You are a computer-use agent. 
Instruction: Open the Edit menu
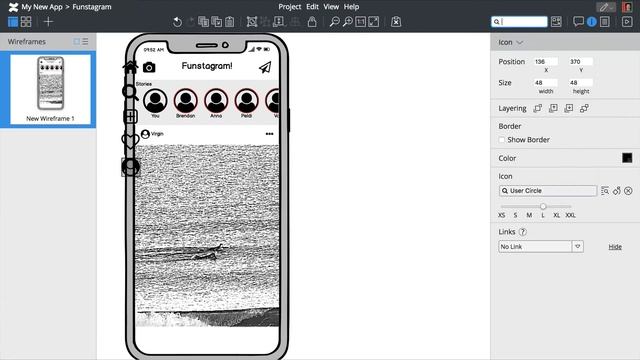coord(312,7)
